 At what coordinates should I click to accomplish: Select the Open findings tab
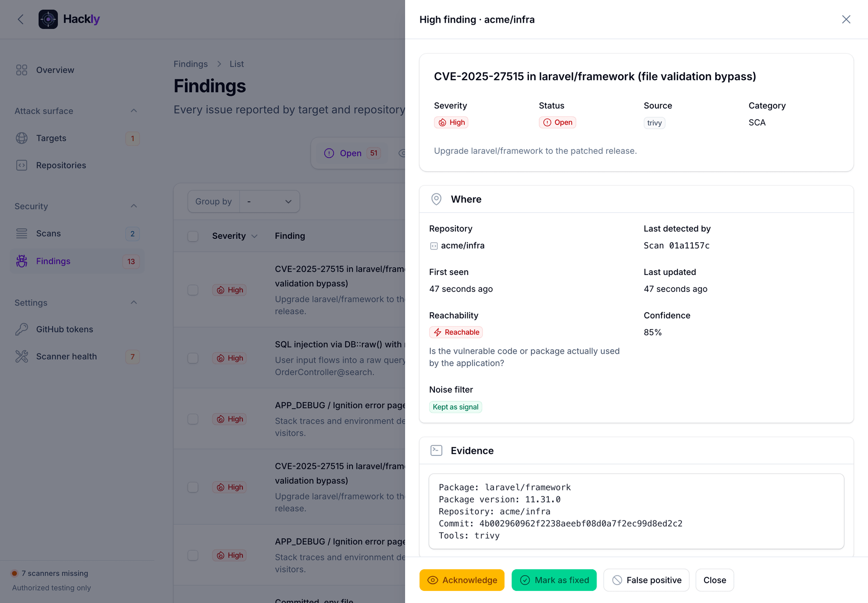[352, 153]
